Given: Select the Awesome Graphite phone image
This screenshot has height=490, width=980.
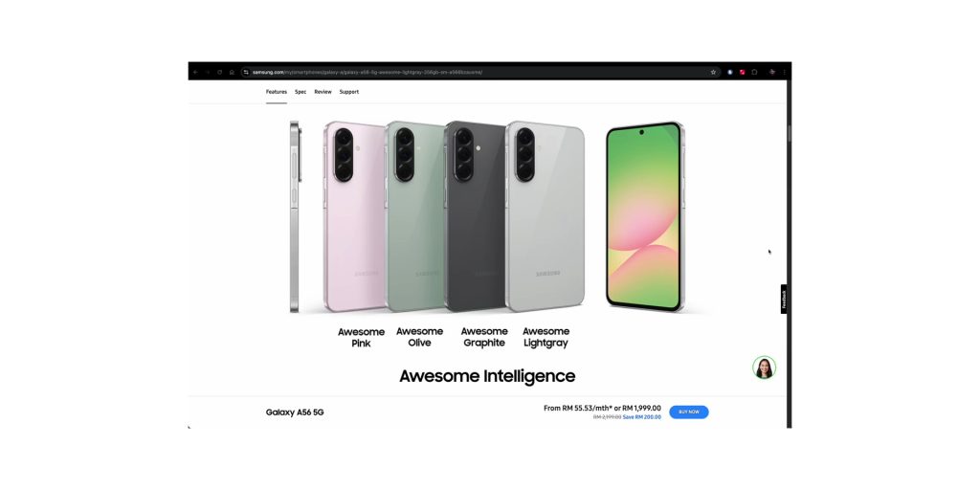Looking at the screenshot, I should (x=475, y=216).
